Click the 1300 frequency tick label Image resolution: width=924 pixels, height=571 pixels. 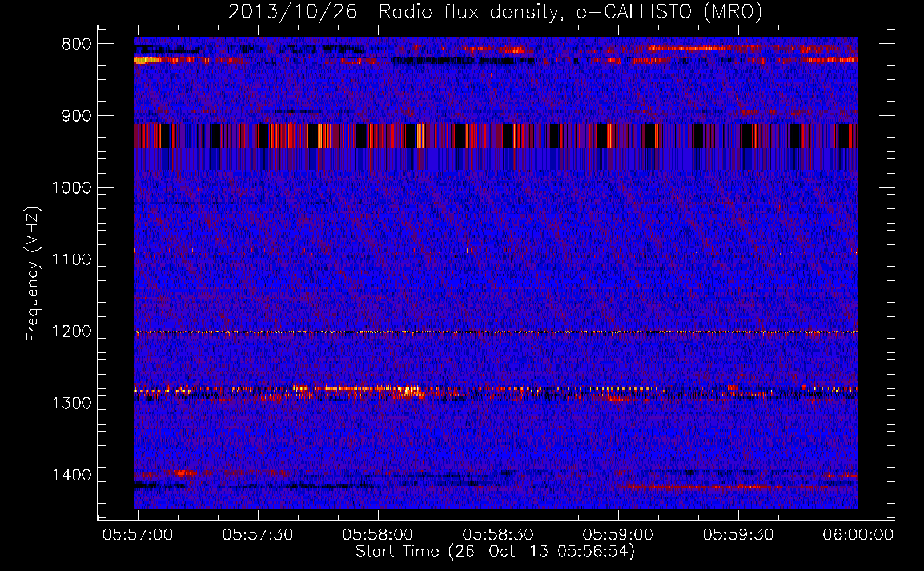71,404
